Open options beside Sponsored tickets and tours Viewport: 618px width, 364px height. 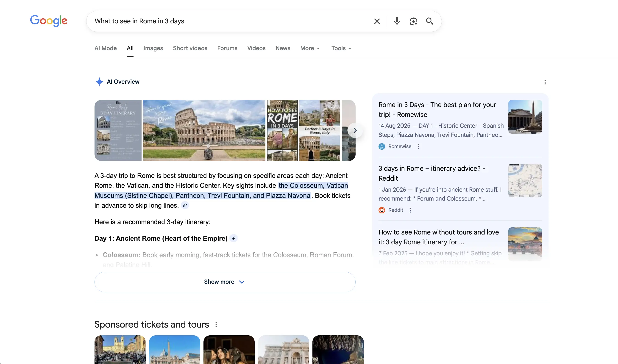pos(216,325)
